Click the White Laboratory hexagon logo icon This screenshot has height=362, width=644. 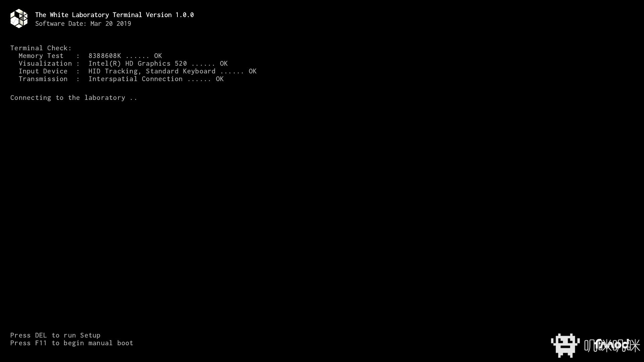point(18,18)
